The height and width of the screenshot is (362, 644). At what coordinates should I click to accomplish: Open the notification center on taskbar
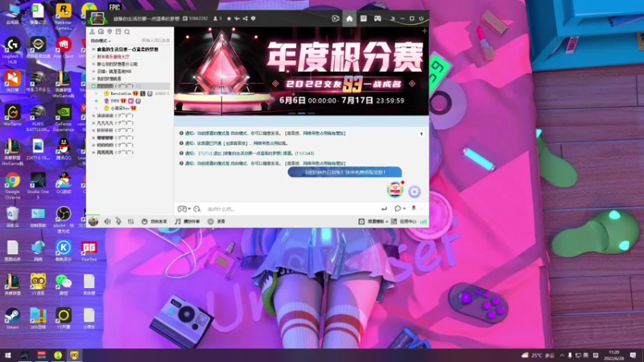pyautogui.click(x=634, y=356)
